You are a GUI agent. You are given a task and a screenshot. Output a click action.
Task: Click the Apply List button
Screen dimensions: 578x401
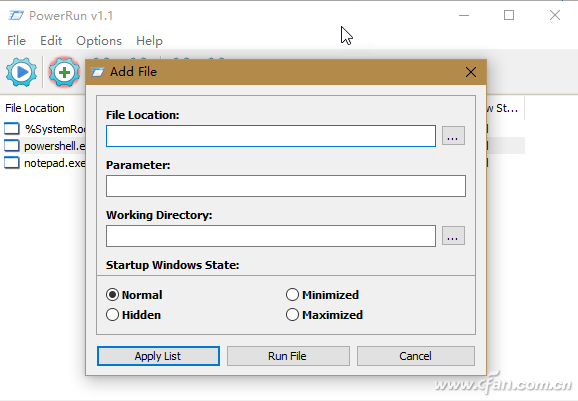(158, 356)
